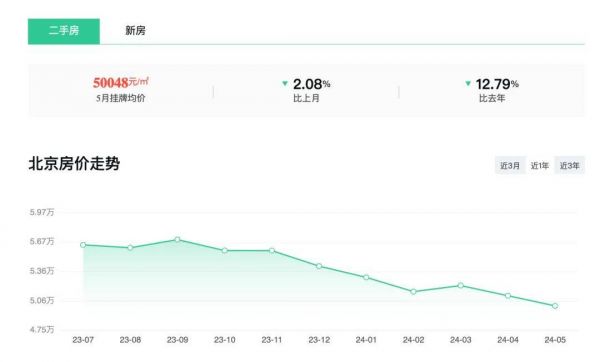Viewport: 600px width, 362px height.
Task: Click the 23-12 data point marker
Action: (319, 266)
